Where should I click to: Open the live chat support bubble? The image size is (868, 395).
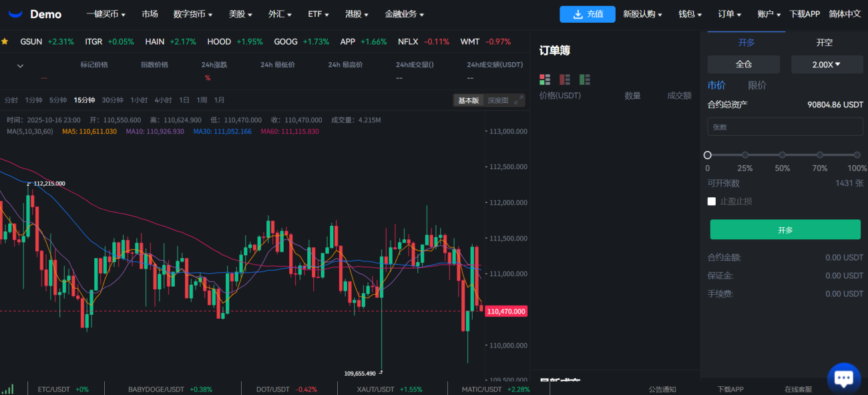click(x=843, y=378)
